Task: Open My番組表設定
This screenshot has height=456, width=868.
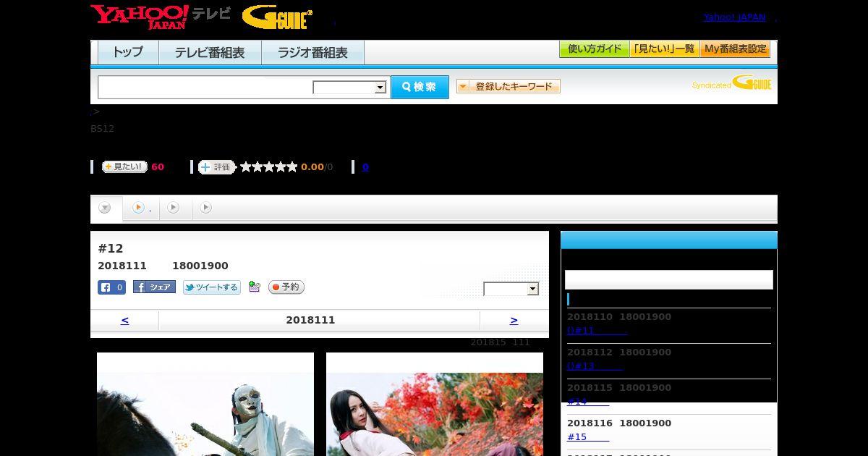Action: pyautogui.click(x=735, y=49)
